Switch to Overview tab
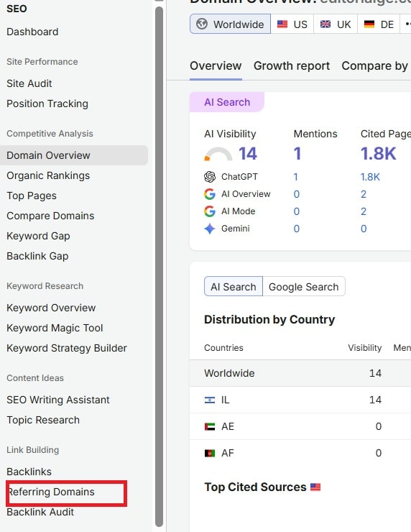Image resolution: width=411 pixels, height=532 pixels. (216, 66)
